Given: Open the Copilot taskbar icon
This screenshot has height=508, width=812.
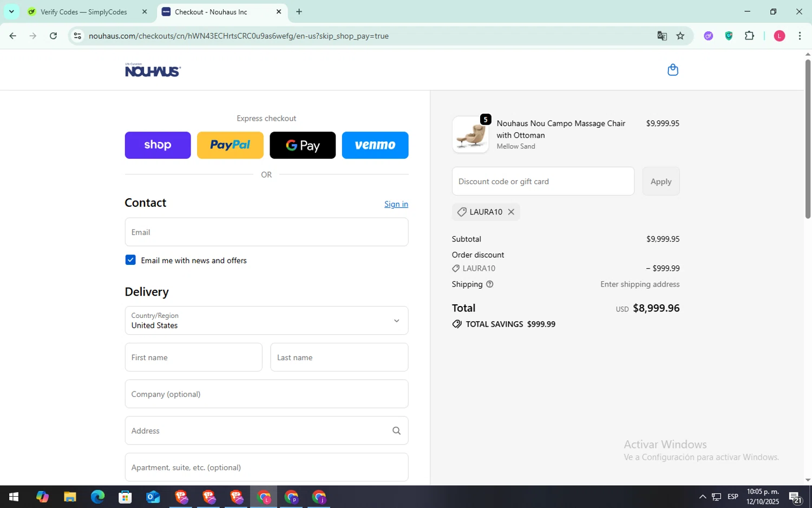Looking at the screenshot, I should coord(42,497).
